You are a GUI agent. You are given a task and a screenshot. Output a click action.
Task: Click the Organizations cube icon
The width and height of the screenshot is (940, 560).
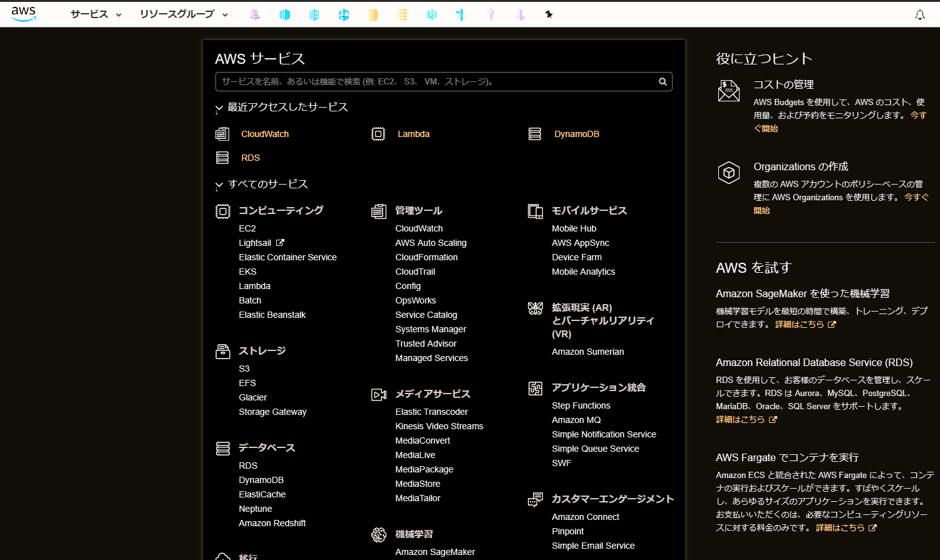729,173
